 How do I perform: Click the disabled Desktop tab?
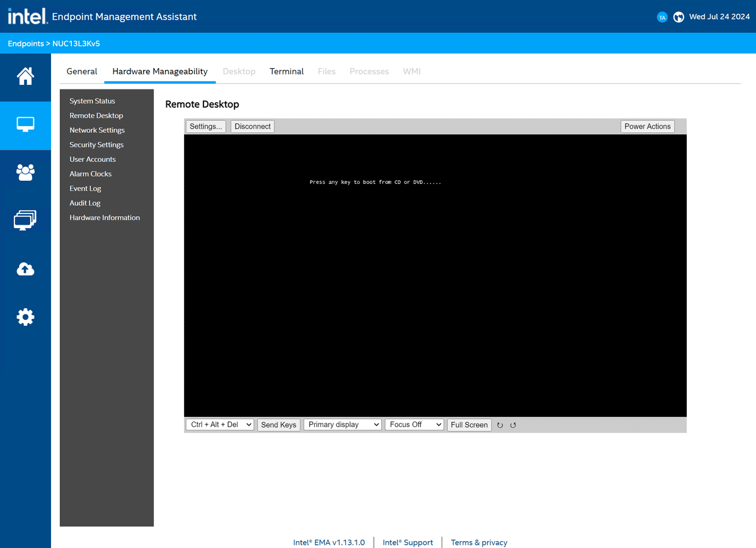tap(239, 71)
